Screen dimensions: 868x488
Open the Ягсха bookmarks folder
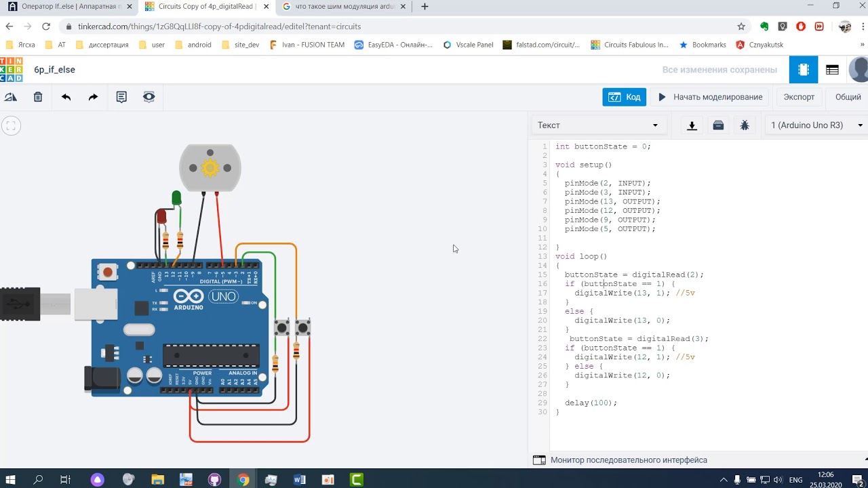coord(20,45)
